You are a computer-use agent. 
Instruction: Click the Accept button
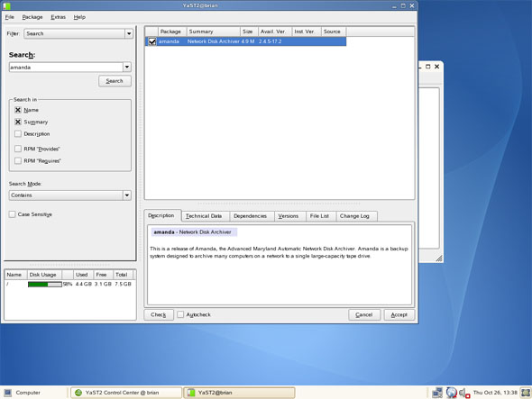(x=399, y=314)
